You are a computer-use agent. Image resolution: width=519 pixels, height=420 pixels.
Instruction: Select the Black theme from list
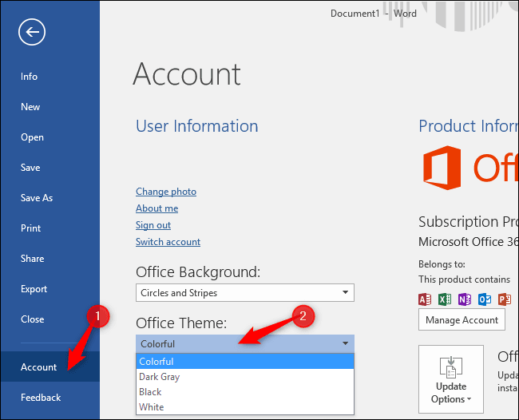point(150,392)
